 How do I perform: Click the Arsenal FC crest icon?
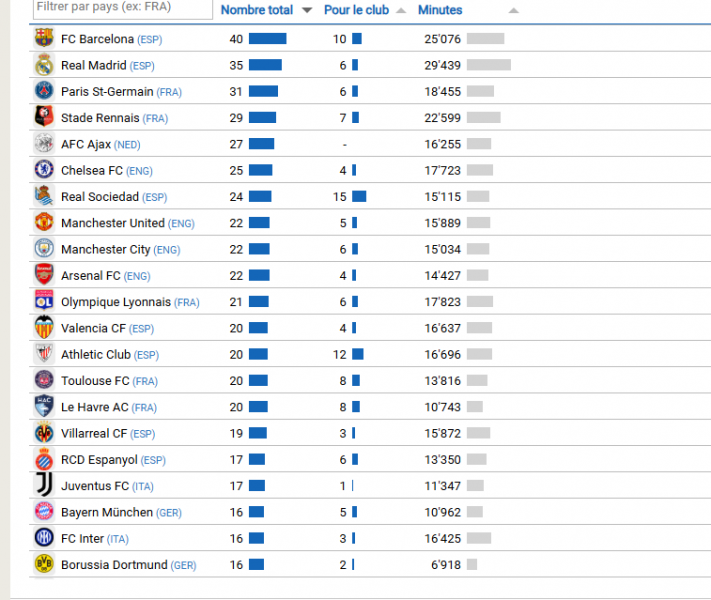[x=44, y=275]
